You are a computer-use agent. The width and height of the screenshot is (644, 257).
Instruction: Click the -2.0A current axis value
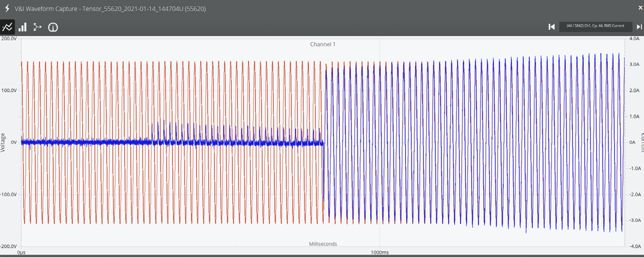(633, 194)
